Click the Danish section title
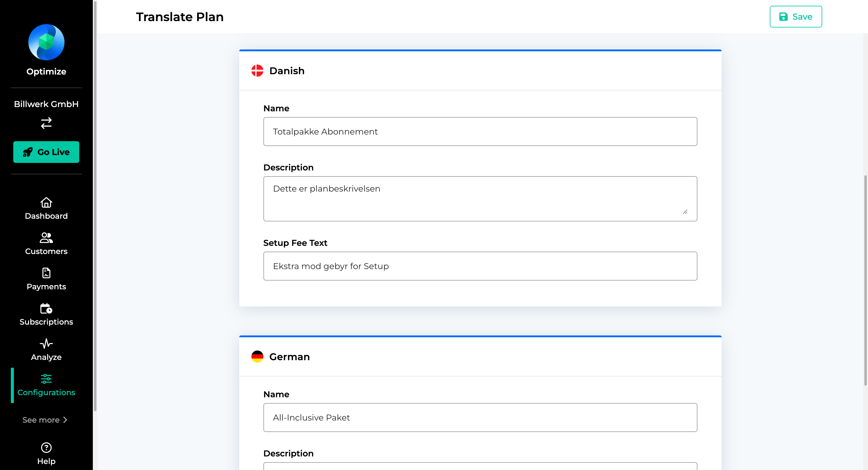 [287, 71]
